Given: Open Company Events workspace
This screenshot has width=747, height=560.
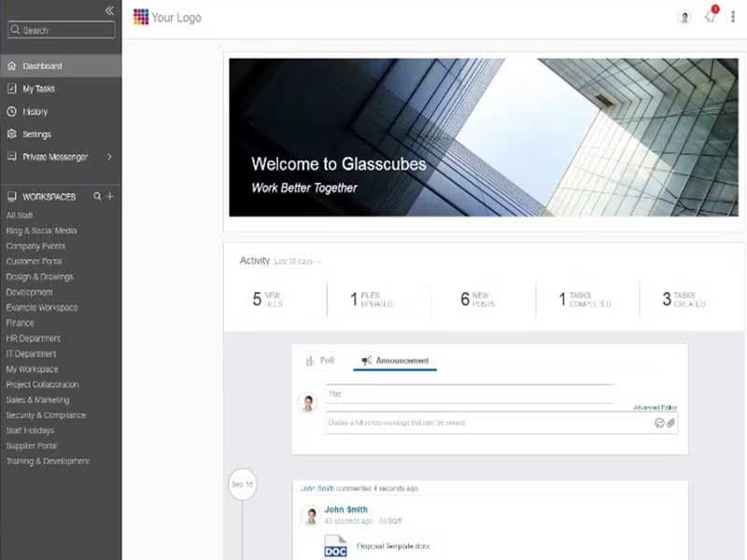Looking at the screenshot, I should 35,246.
